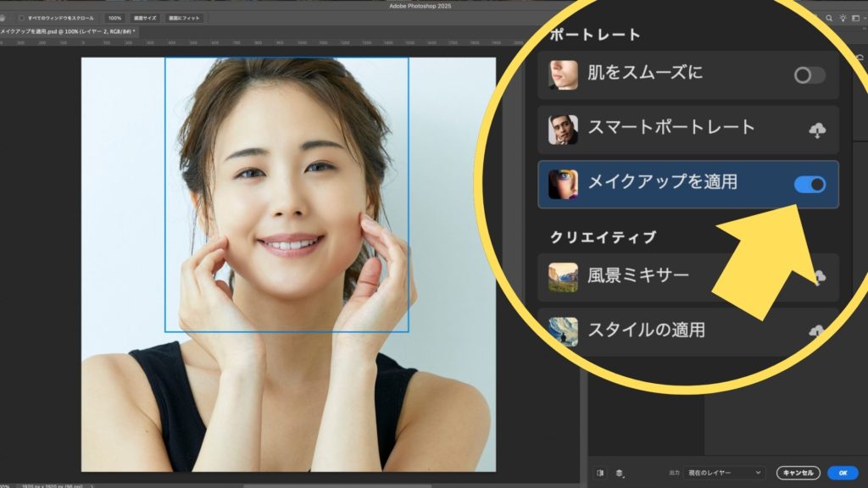Click the スタイルの適用 painting thumbnail icon
This screenshot has height=488, width=868.
click(x=563, y=331)
